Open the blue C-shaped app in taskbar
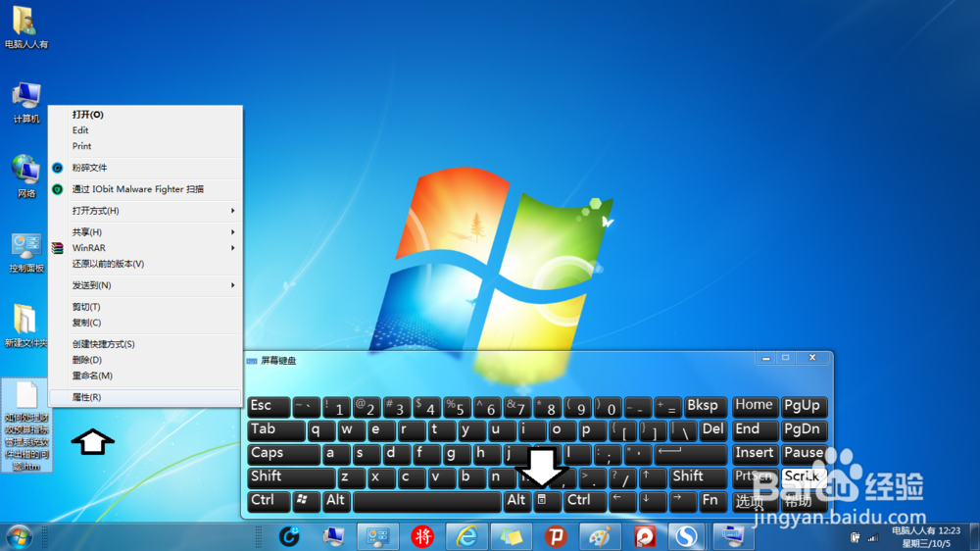 (x=289, y=536)
